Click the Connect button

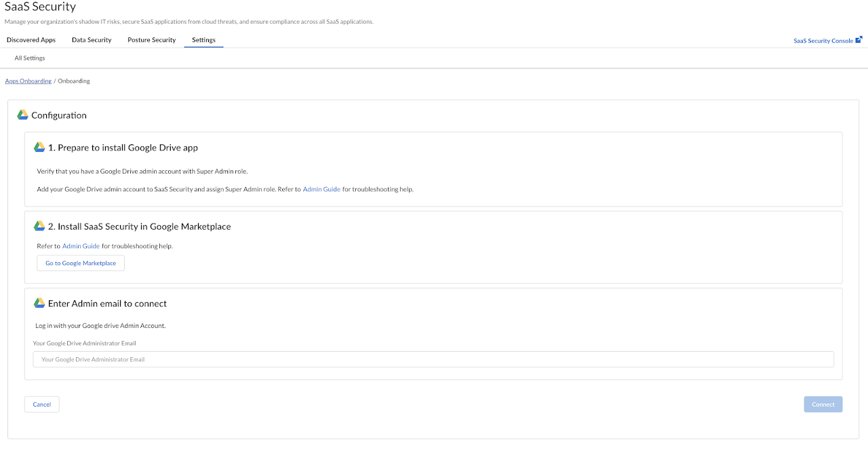coord(823,405)
